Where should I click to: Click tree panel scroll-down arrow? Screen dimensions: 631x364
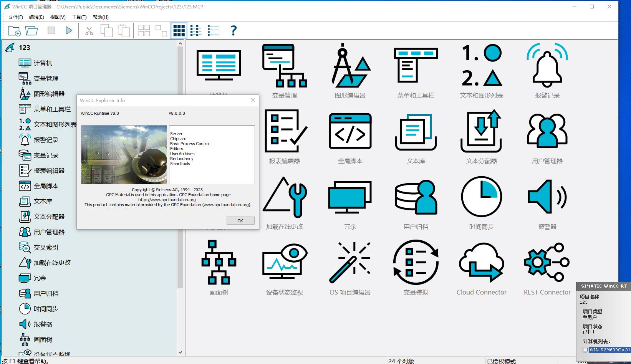(180, 352)
